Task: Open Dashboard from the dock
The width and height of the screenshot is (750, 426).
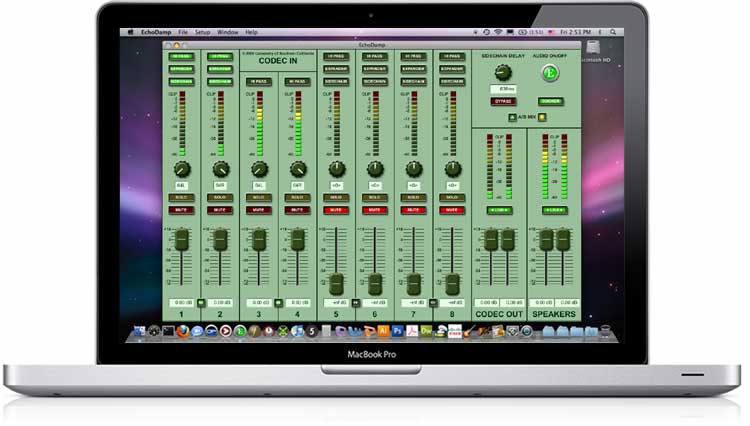Action: [x=154, y=331]
